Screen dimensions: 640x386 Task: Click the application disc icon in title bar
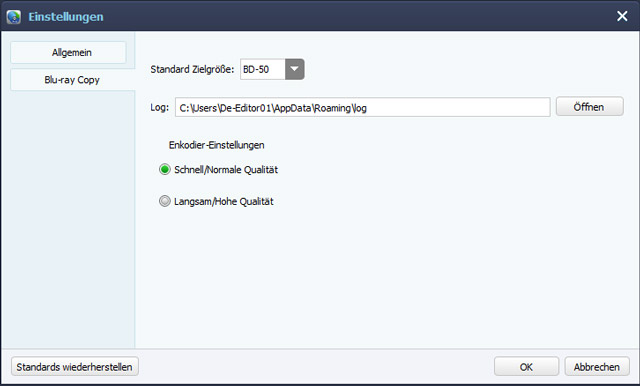[14, 17]
